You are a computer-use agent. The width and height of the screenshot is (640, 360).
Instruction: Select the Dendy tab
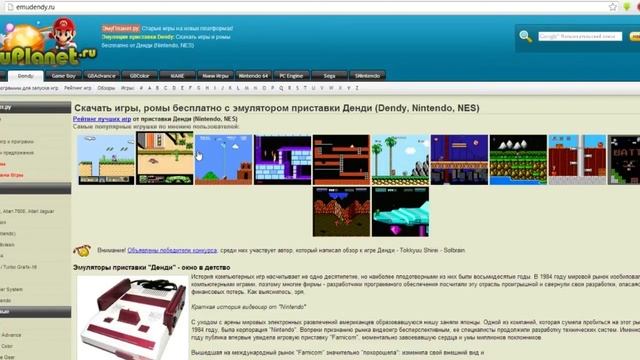point(25,76)
